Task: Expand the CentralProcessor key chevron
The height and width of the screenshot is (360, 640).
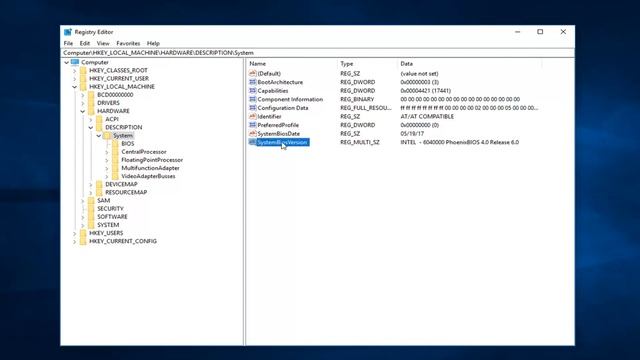Action: click(107, 152)
